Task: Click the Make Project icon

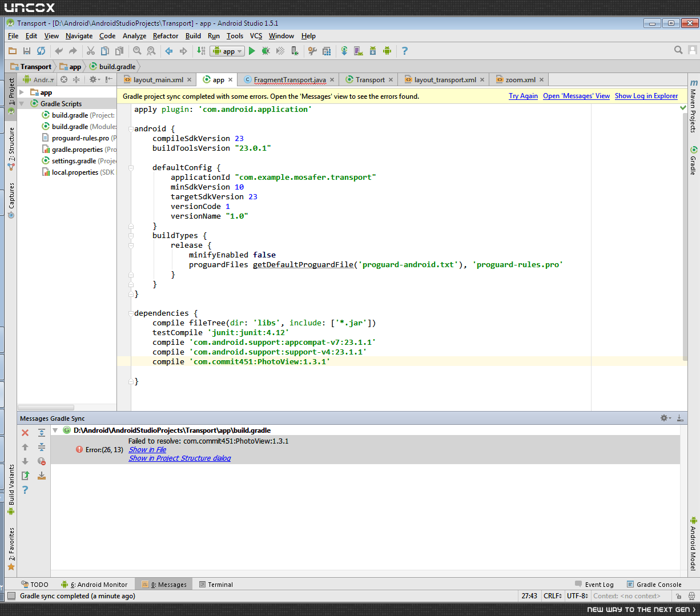Action: [201, 51]
